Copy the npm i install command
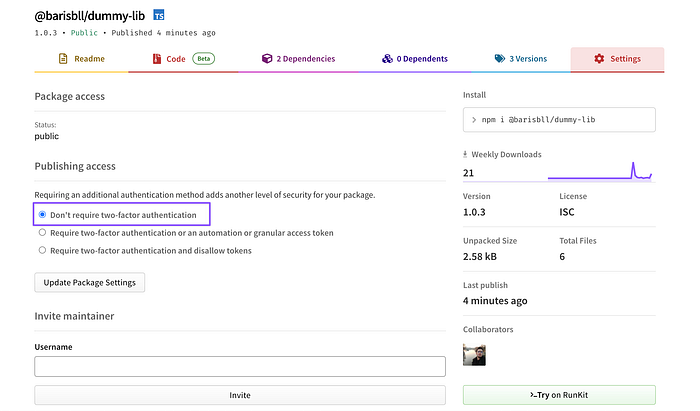 [559, 120]
